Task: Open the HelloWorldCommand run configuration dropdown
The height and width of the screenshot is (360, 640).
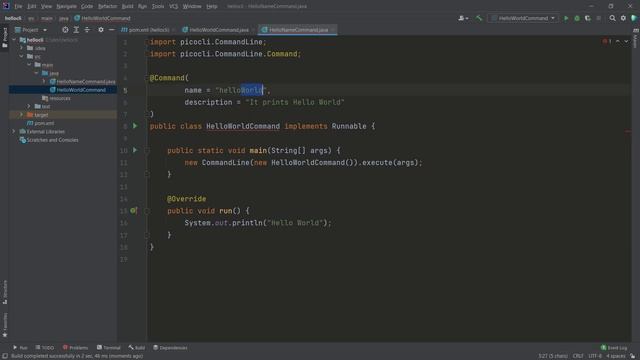Action: coord(523,18)
